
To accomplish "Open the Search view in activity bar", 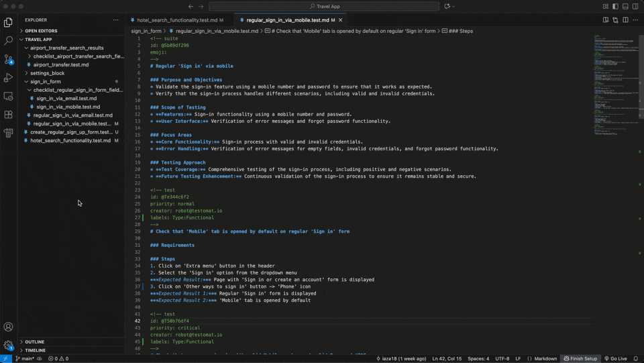I will (x=8, y=41).
